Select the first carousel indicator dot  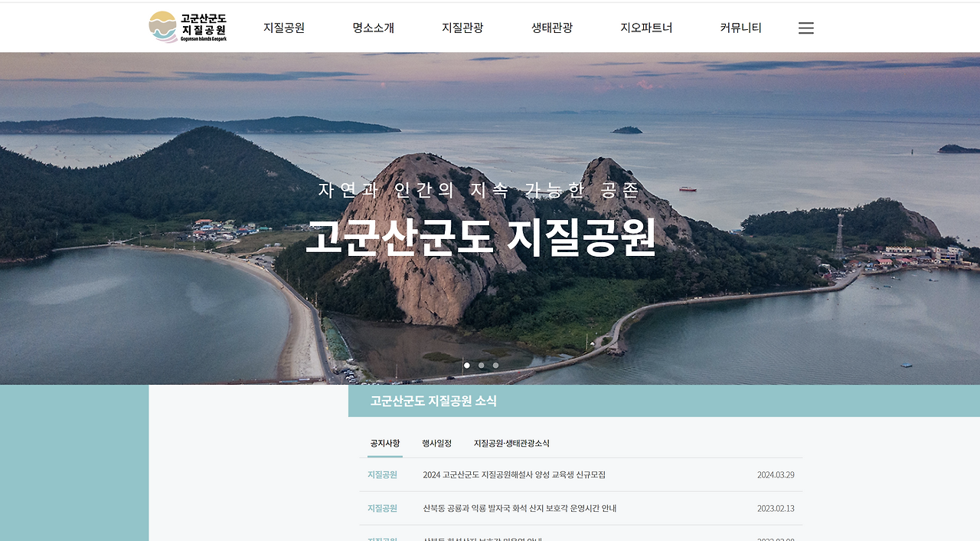pyautogui.click(x=466, y=366)
